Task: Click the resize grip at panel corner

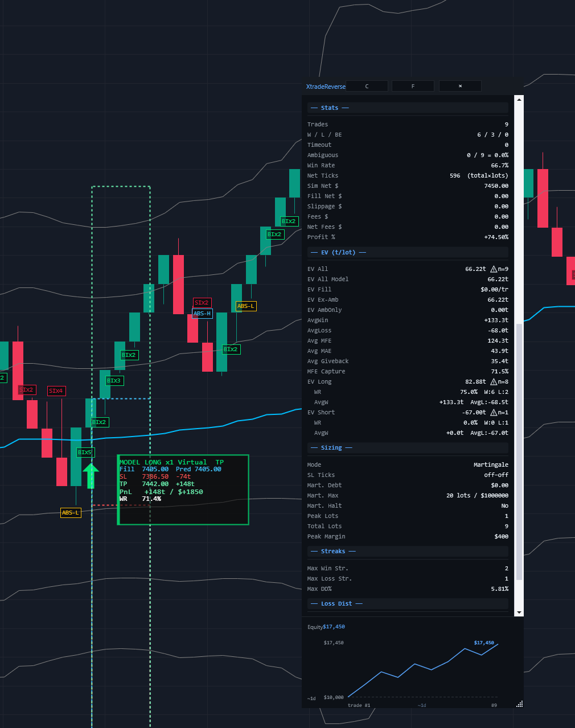Action: click(x=519, y=704)
